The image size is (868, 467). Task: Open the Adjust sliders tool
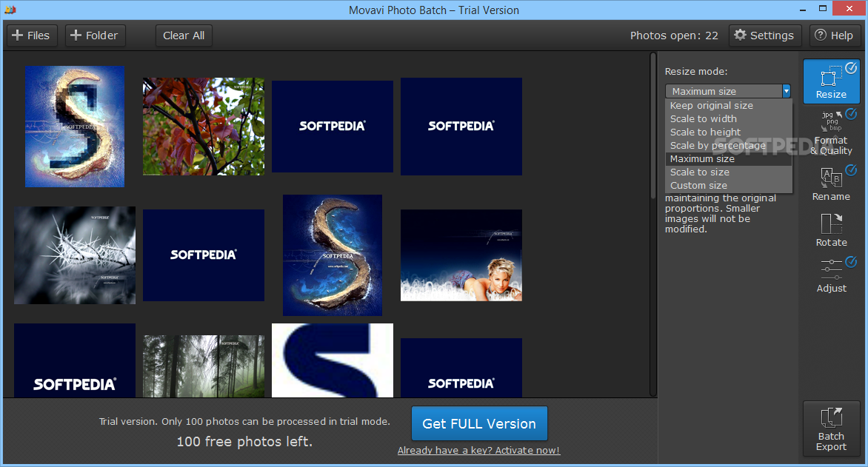[x=831, y=275]
